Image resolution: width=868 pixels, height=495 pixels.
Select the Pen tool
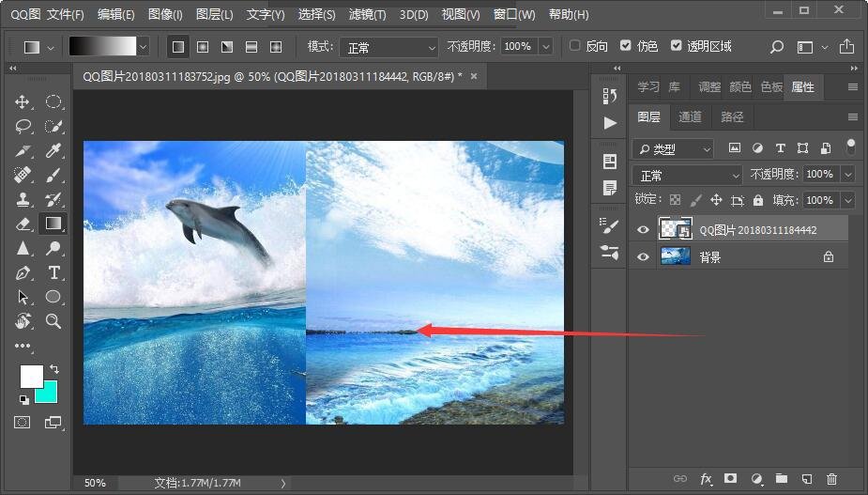click(x=23, y=272)
